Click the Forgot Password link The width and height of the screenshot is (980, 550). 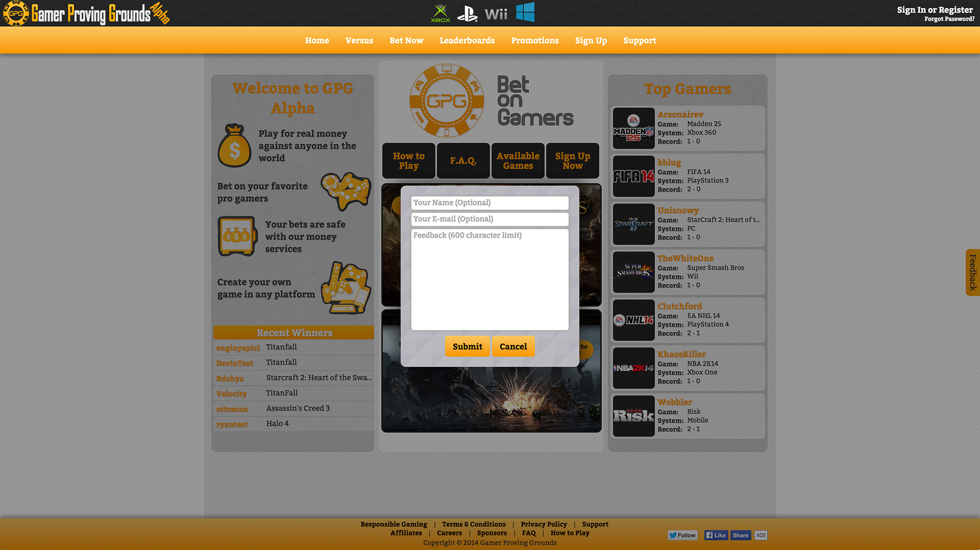pyautogui.click(x=949, y=19)
